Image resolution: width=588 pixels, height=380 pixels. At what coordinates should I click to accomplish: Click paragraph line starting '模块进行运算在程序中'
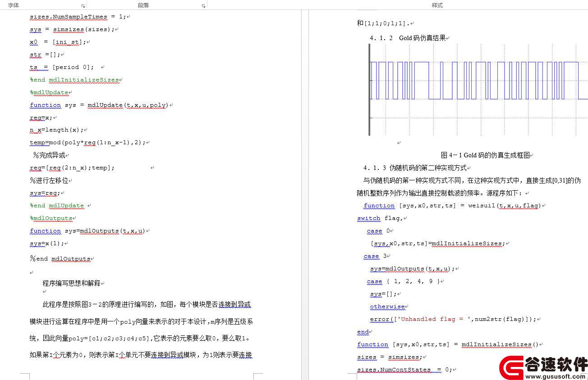(141, 321)
